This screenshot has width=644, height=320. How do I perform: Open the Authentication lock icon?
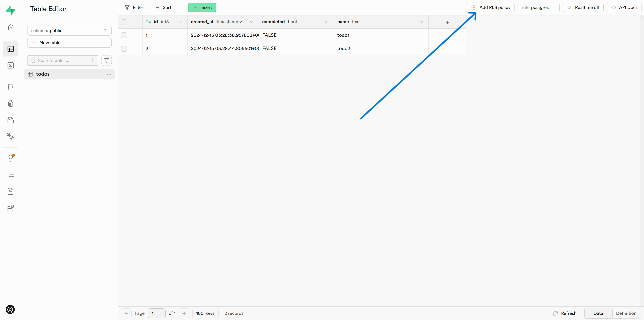[11, 103]
